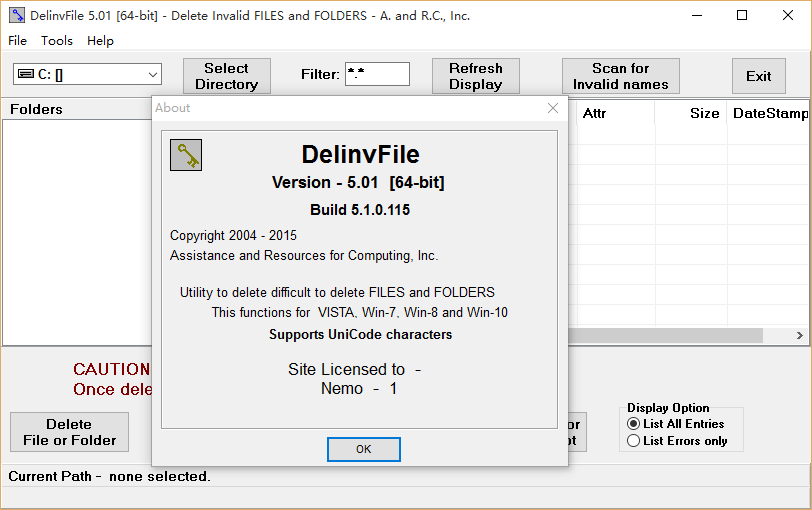This screenshot has height=510, width=812.
Task: Open the Tools menu
Action: click(x=57, y=41)
